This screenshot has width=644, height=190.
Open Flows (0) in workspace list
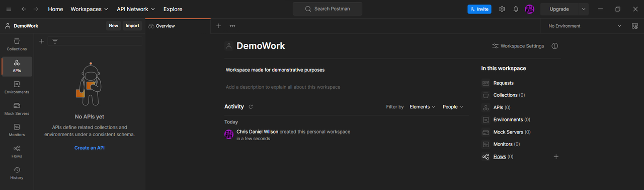503,157
